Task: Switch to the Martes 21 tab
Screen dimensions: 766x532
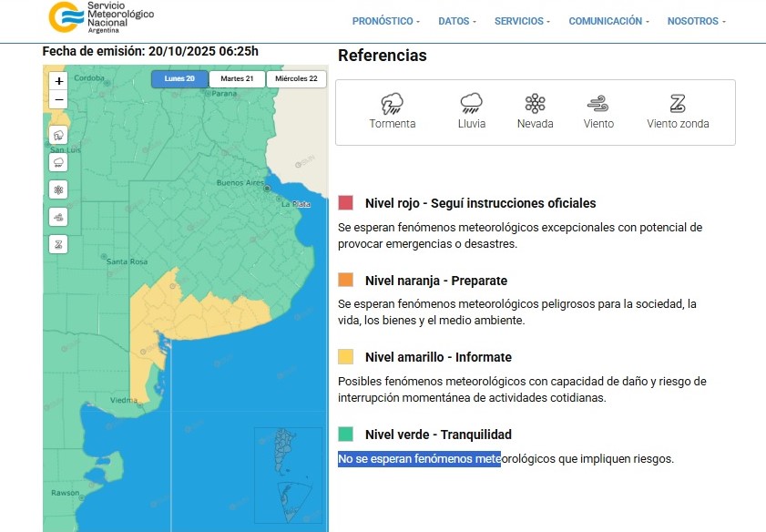Action: [x=237, y=79]
